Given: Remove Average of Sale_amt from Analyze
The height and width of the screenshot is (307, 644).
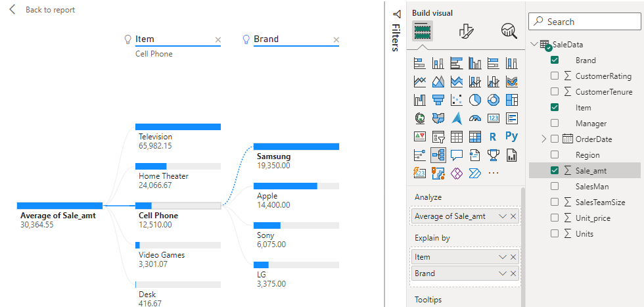Looking at the screenshot, I should (513, 216).
